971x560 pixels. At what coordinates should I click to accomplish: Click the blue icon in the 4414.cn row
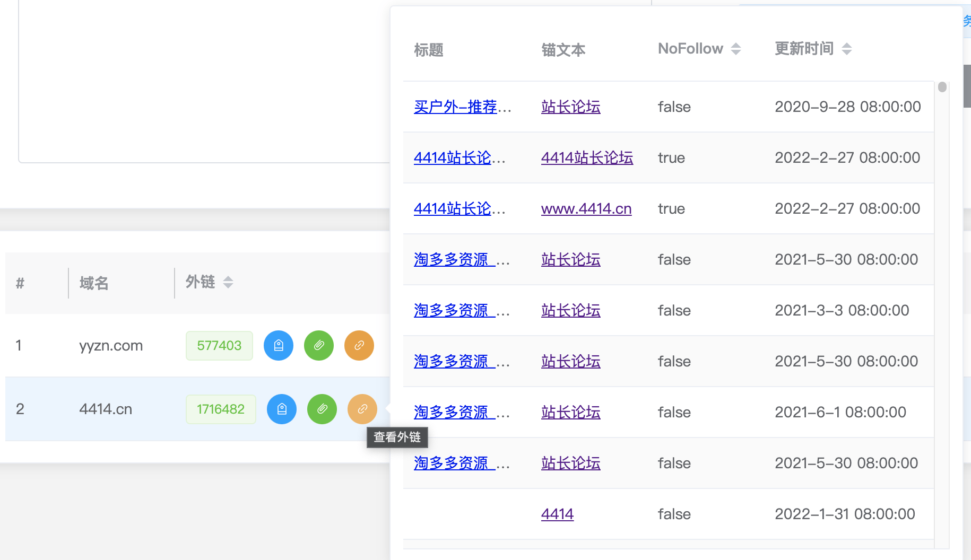pyautogui.click(x=282, y=409)
